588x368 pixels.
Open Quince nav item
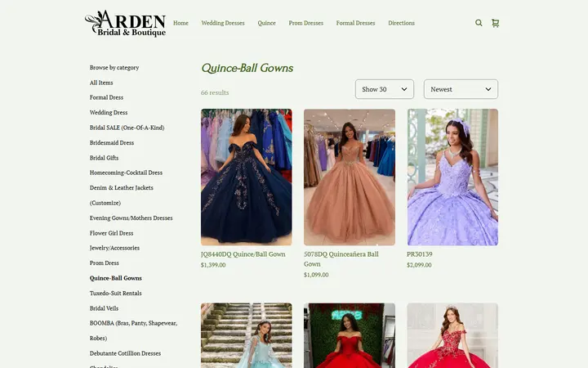266,23
